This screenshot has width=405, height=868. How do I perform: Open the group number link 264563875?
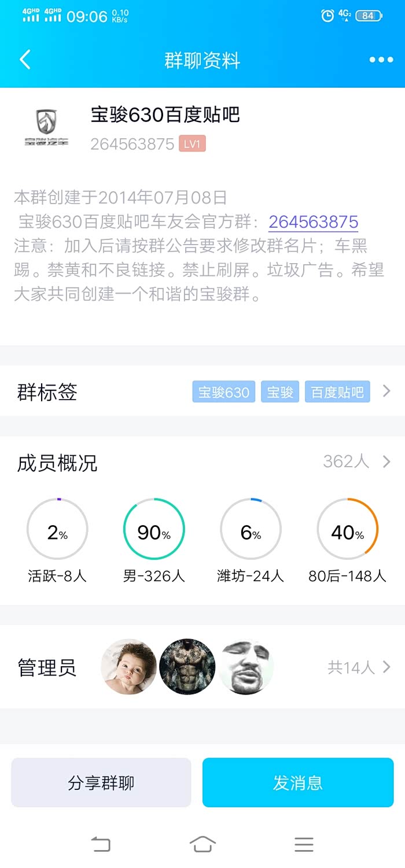313,222
